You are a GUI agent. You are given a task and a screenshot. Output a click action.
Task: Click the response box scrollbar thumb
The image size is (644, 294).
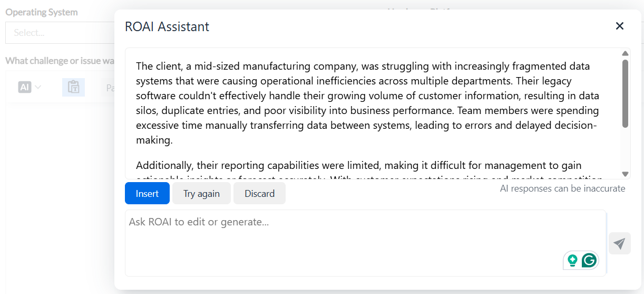625,93
